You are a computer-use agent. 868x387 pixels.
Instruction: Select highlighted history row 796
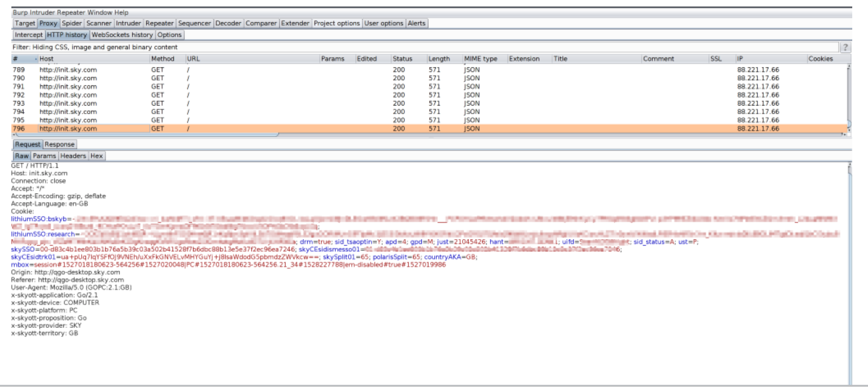[x=429, y=129]
